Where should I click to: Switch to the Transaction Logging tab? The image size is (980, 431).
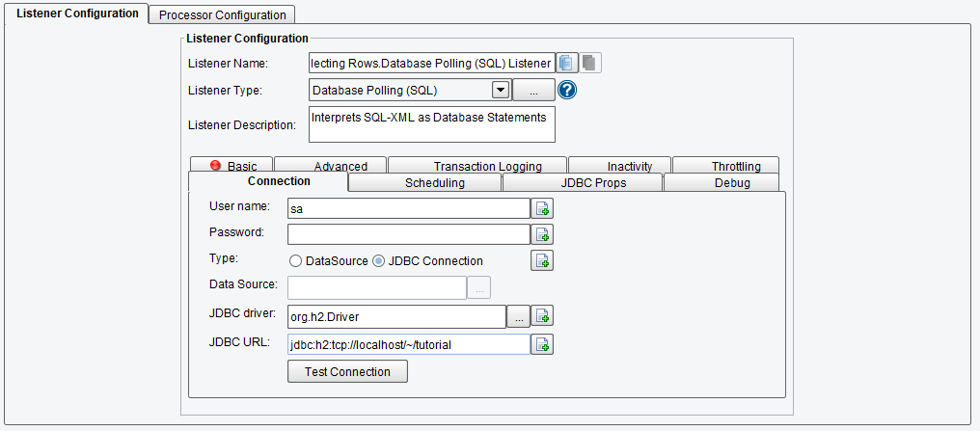click(487, 166)
